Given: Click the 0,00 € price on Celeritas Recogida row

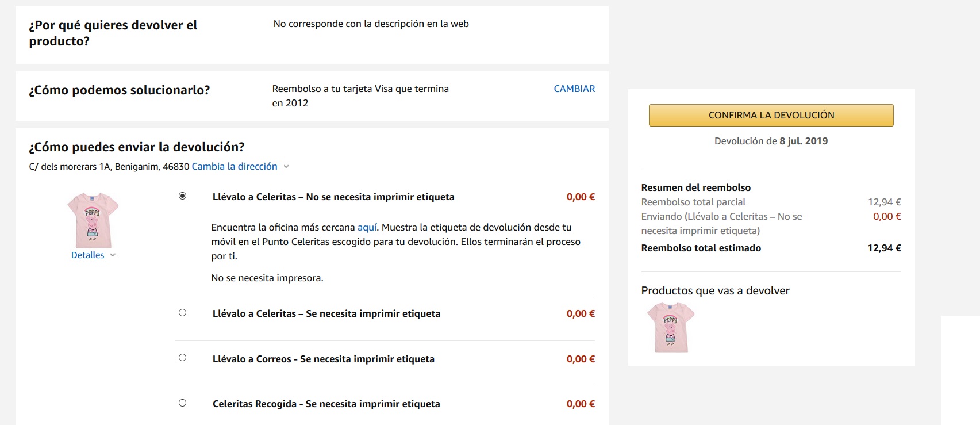Looking at the screenshot, I should (581, 404).
